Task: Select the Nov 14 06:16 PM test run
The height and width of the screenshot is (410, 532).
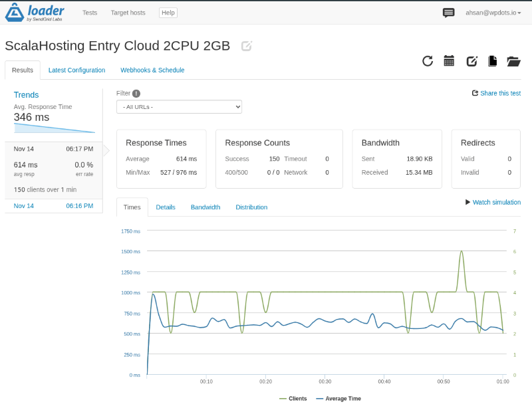Action: click(x=53, y=206)
